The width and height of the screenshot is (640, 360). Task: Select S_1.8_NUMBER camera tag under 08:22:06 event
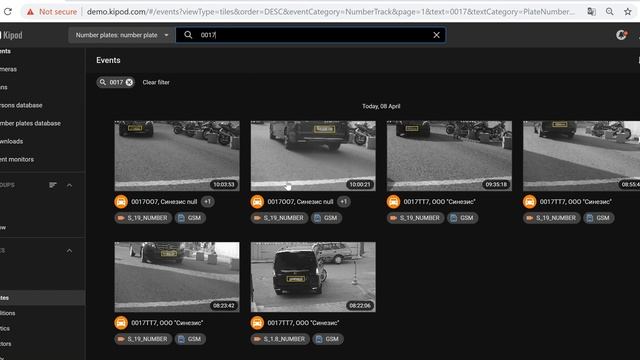coord(280,339)
